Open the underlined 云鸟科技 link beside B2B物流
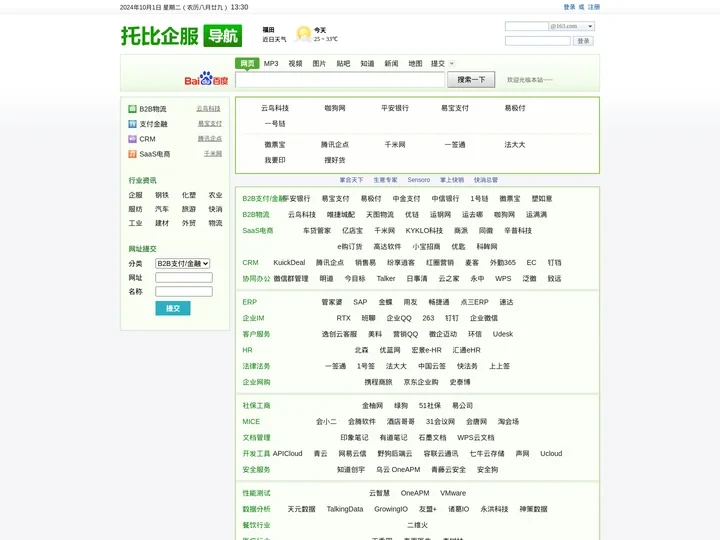The image size is (720, 540). [x=208, y=109]
